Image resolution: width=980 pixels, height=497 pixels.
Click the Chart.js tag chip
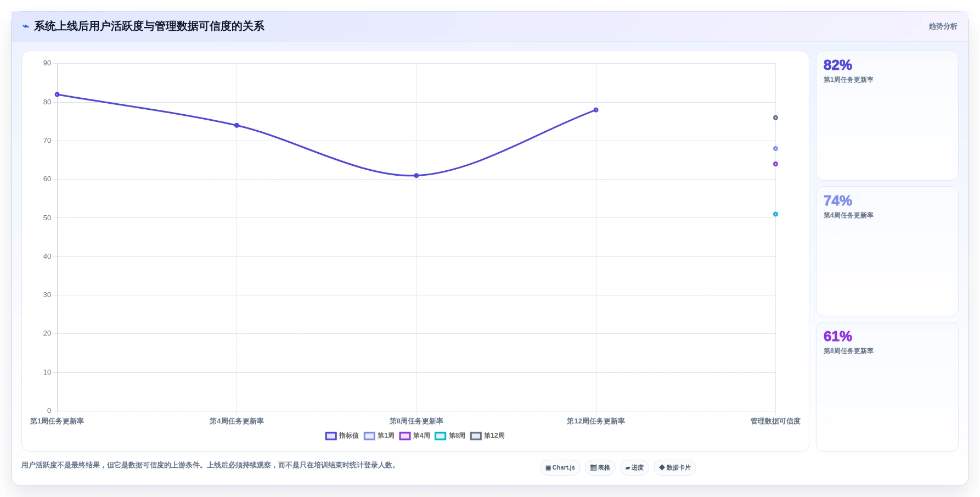(x=560, y=468)
